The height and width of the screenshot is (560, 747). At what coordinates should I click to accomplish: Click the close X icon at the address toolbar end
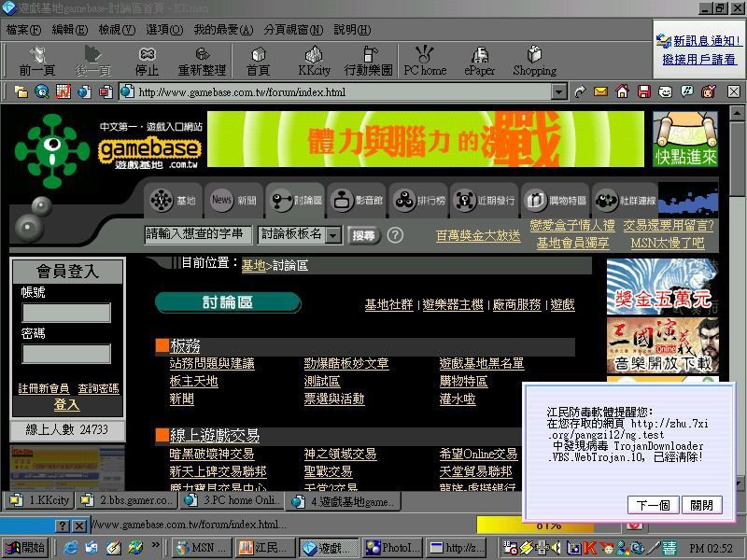(734, 91)
